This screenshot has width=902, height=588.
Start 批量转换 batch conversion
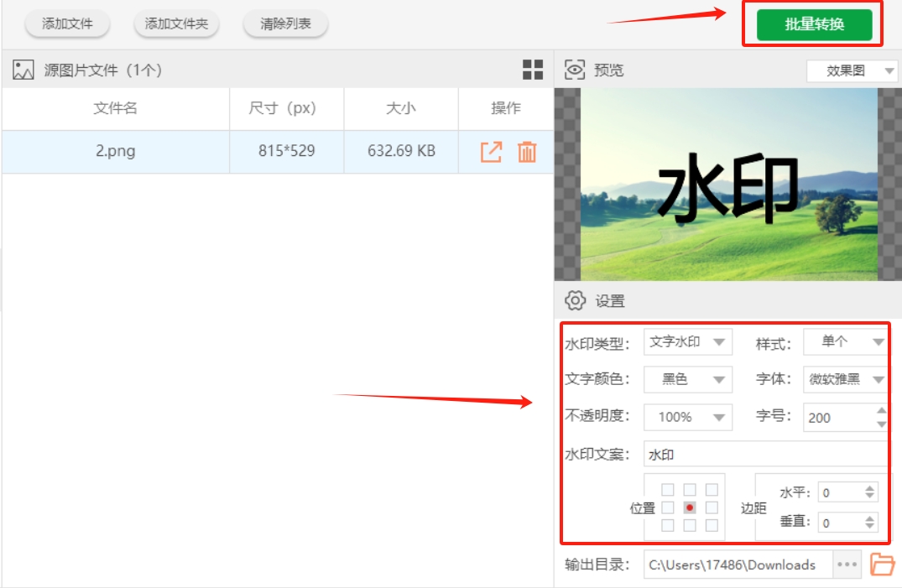[814, 24]
